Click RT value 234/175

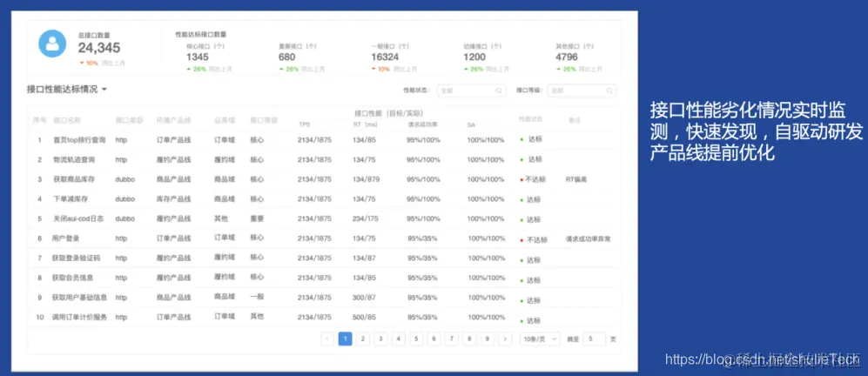366,218
